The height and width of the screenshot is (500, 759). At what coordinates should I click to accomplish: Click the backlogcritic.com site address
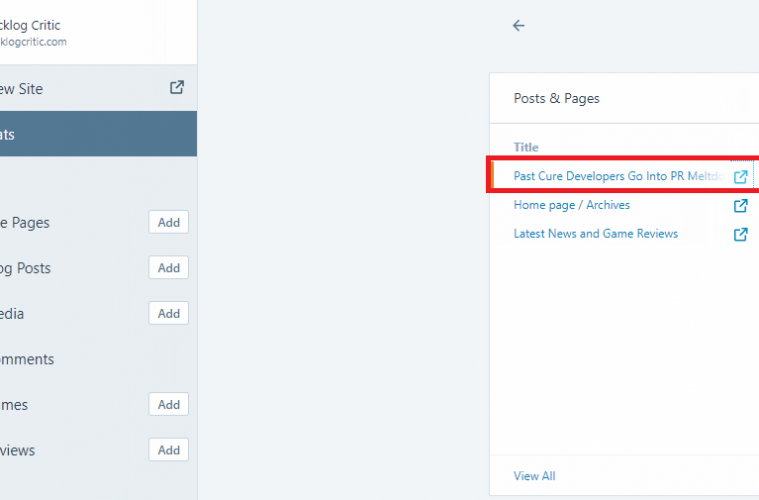coord(33,42)
